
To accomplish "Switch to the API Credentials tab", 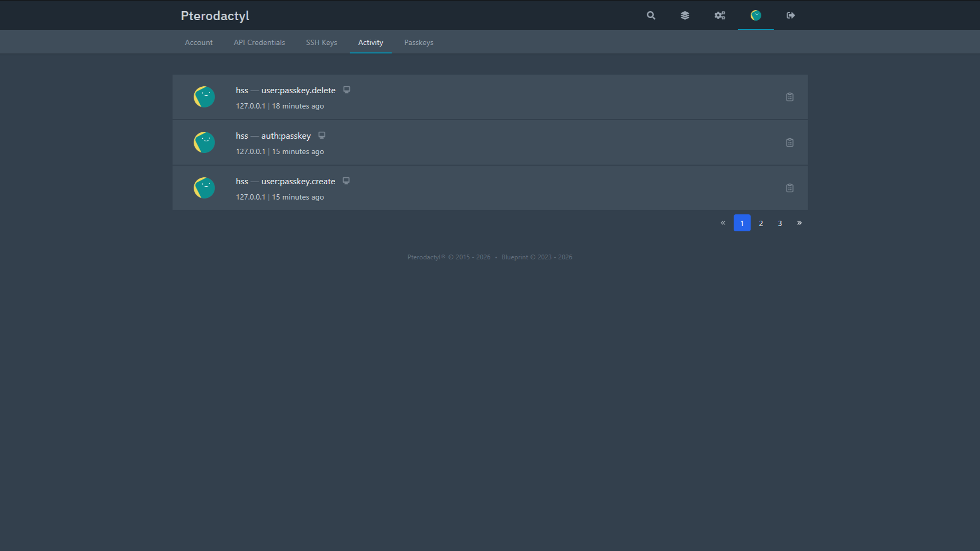I will coord(259,42).
